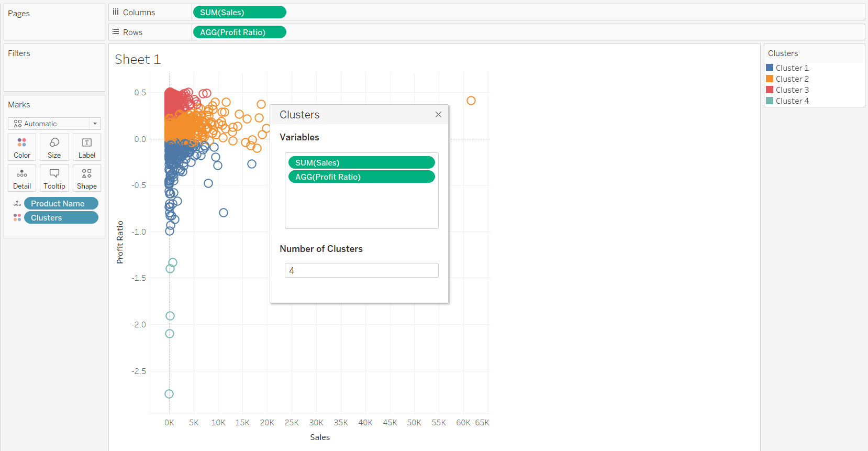868x451 pixels.
Task: Click the Cluster 1 blue legend swatch
Action: [x=770, y=68]
